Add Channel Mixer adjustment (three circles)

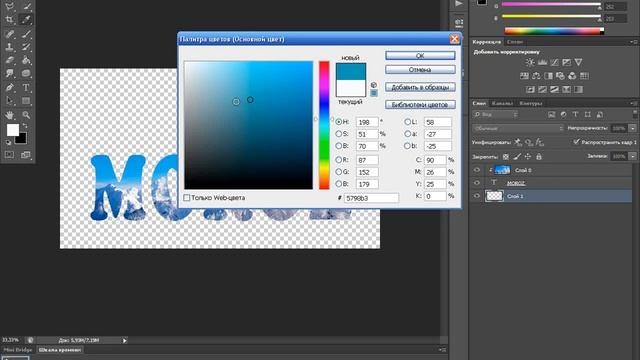tap(572, 76)
